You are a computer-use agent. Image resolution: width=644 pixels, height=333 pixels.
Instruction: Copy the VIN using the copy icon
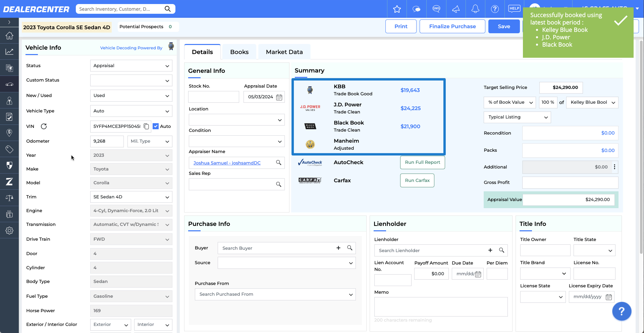tap(146, 126)
